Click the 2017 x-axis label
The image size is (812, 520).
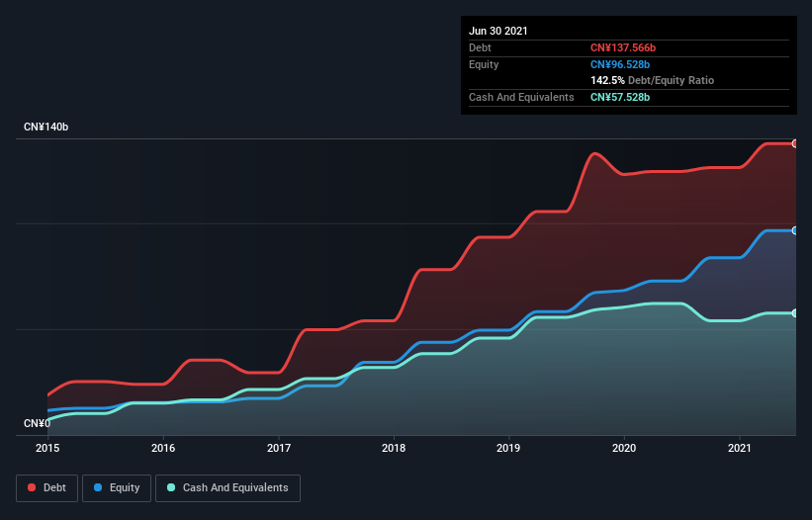click(x=279, y=448)
